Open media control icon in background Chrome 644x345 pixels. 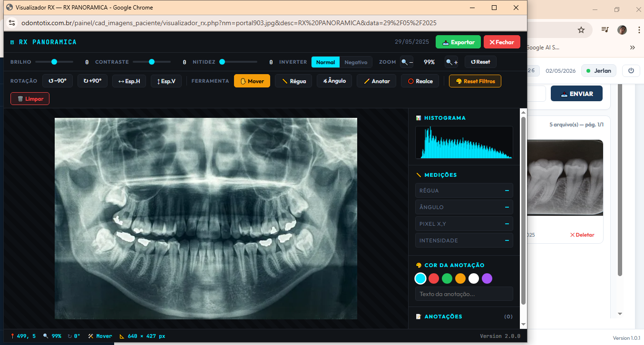click(x=605, y=29)
